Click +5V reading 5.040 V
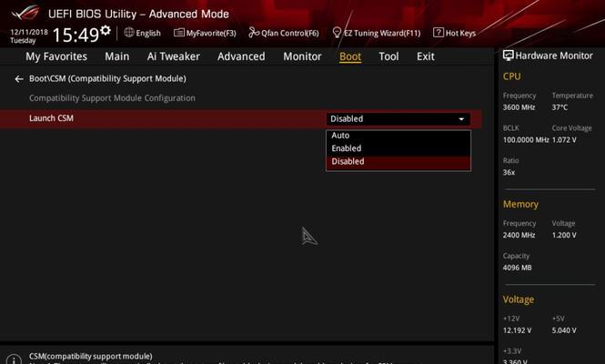605x364 pixels. pyautogui.click(x=564, y=330)
